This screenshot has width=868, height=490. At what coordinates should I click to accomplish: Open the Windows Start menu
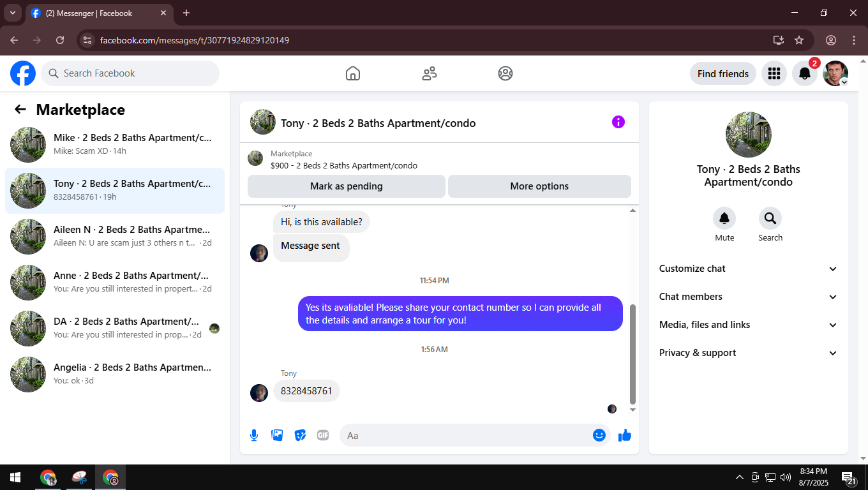tap(15, 477)
